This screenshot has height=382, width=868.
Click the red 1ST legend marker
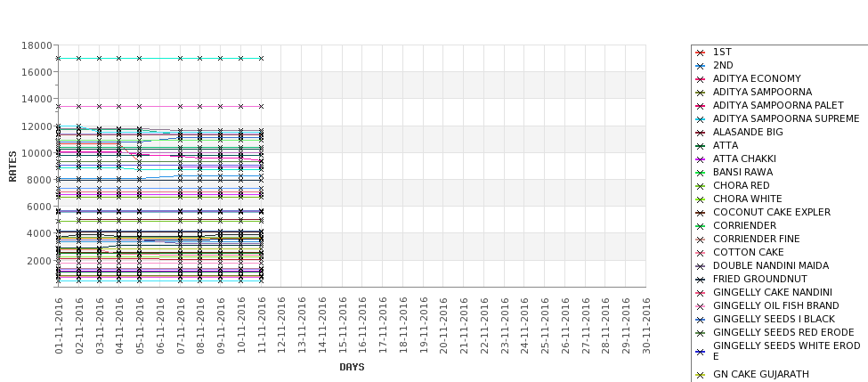click(x=701, y=53)
